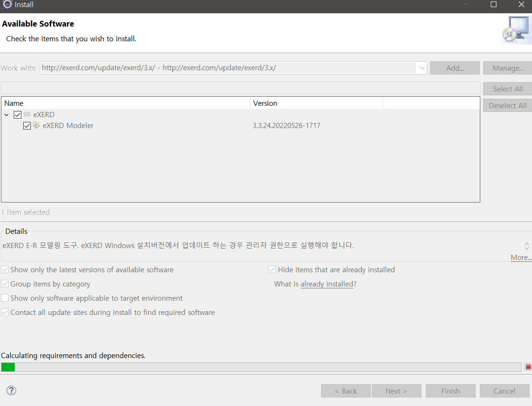Enable Show only software applicable to target
This screenshot has height=406, width=532.
[x=5, y=298]
